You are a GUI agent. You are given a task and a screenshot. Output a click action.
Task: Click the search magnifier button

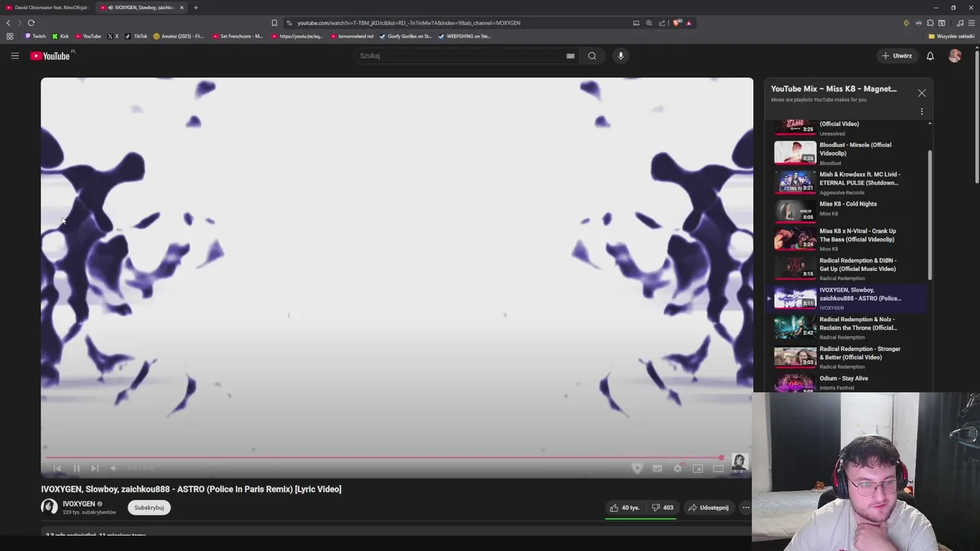[x=592, y=56]
